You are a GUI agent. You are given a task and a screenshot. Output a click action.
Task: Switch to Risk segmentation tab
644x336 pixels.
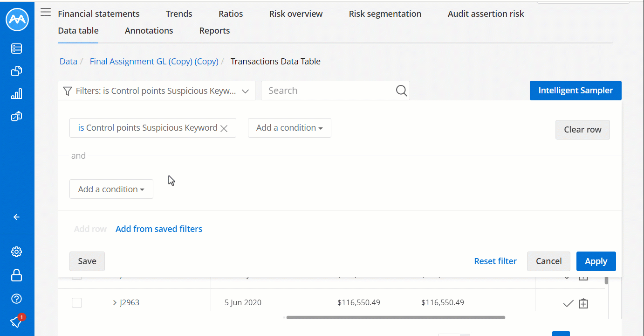point(385,14)
